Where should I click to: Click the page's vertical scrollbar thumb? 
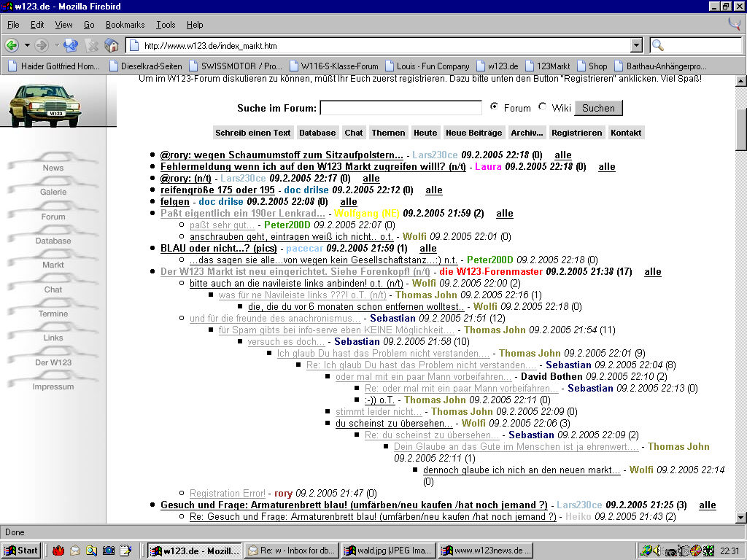(x=741, y=128)
